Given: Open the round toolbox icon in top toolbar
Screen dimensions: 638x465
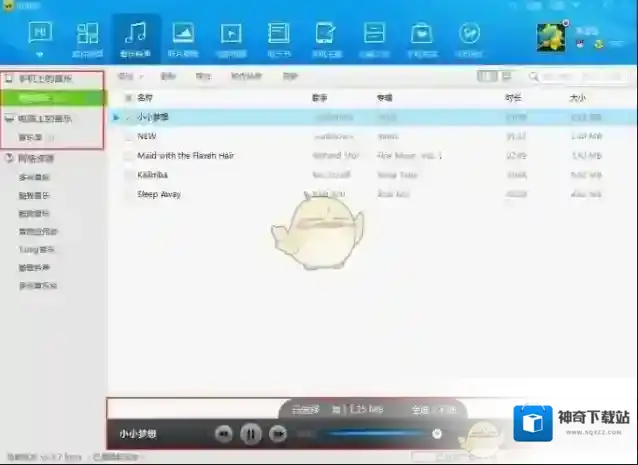Looking at the screenshot, I should coord(467,39).
